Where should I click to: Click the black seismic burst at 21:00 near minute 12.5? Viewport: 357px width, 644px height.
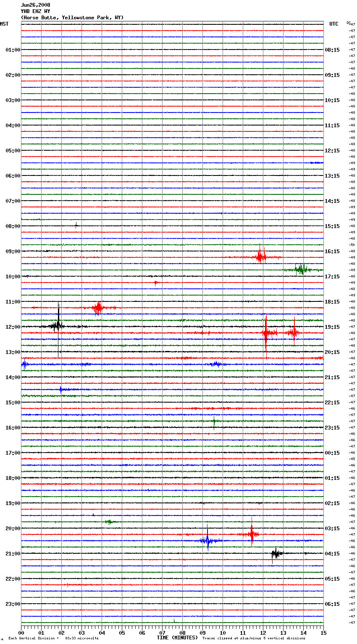click(276, 554)
